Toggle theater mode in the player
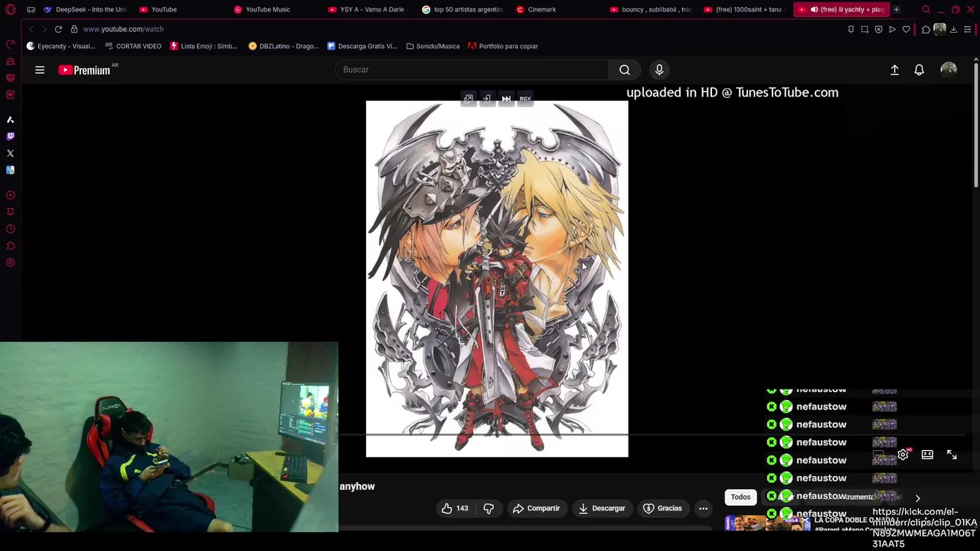980x551 pixels. tap(927, 455)
